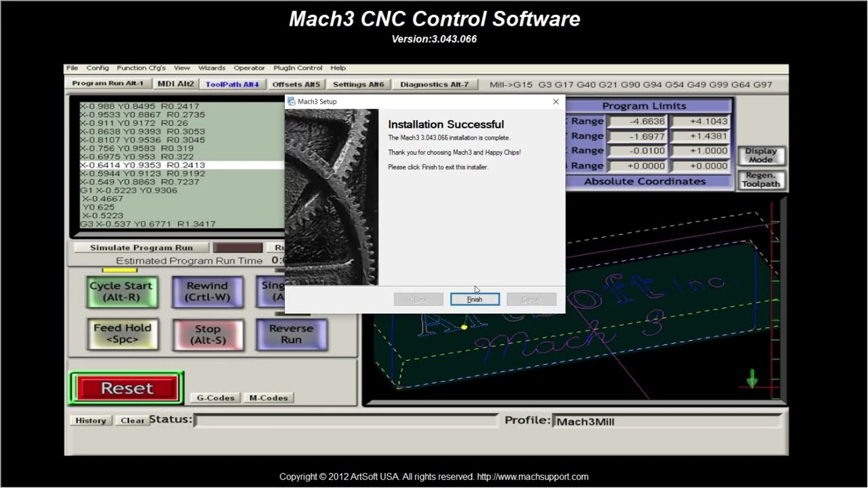Screen dimensions: 868x488
Task: Click the Program Limits header
Action: pyautogui.click(x=644, y=106)
